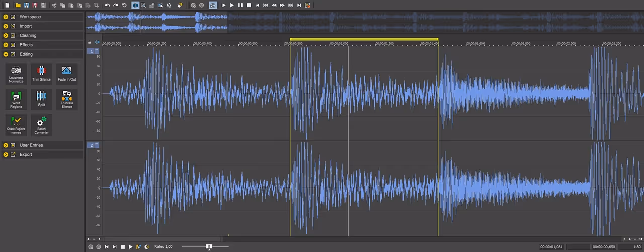This screenshot has width=644, height=252.
Task: Open Check Regions names tool
Action: [16, 124]
